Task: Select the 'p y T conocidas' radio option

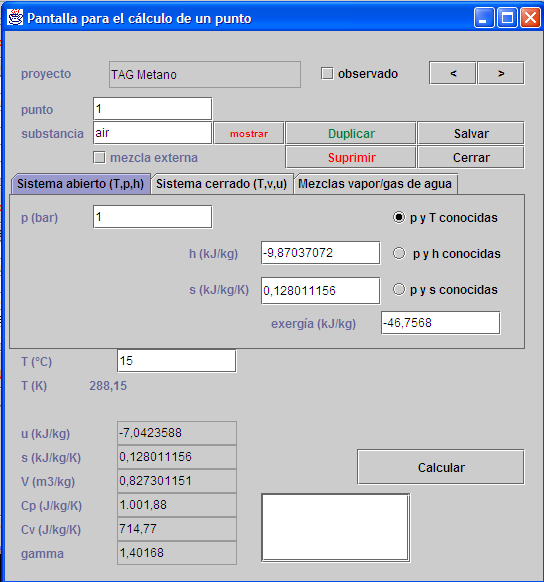Action: 399,218
